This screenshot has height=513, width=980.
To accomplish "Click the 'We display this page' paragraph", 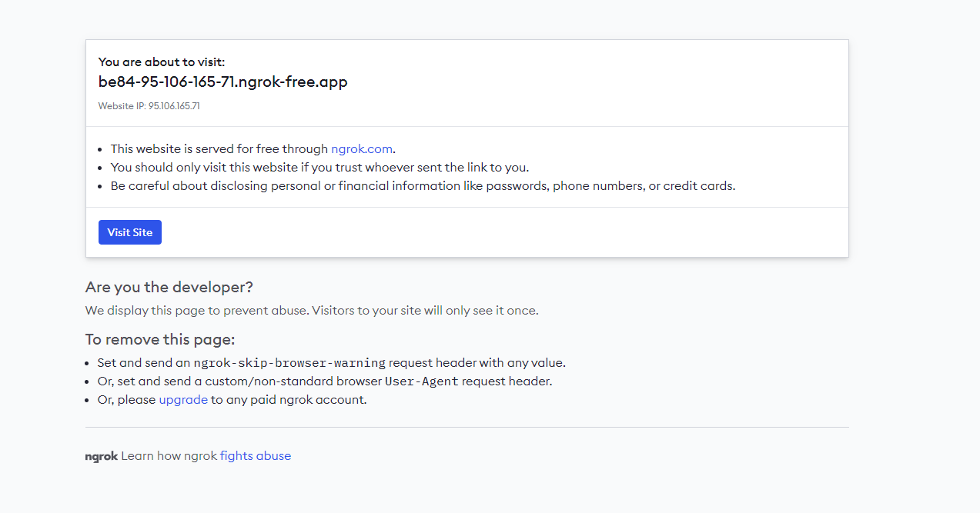I will tap(312, 311).
